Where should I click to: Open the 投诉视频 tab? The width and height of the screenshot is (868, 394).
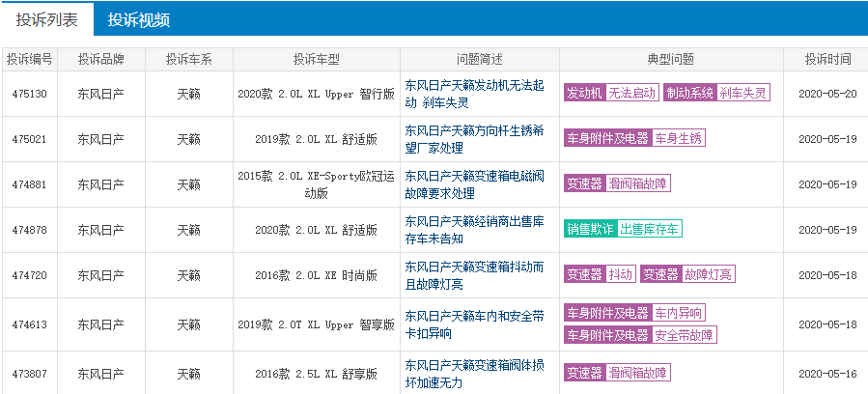coord(138,20)
